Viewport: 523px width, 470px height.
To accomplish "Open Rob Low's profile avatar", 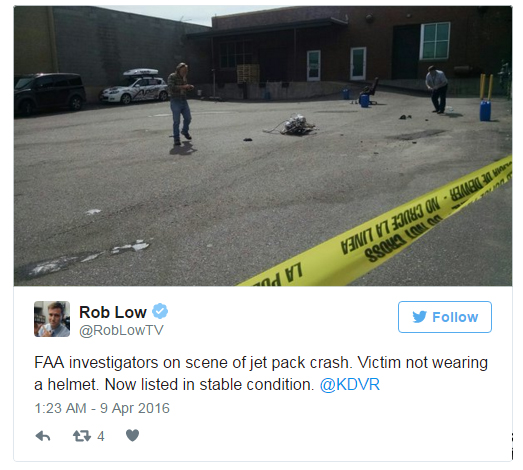I will 52,319.
